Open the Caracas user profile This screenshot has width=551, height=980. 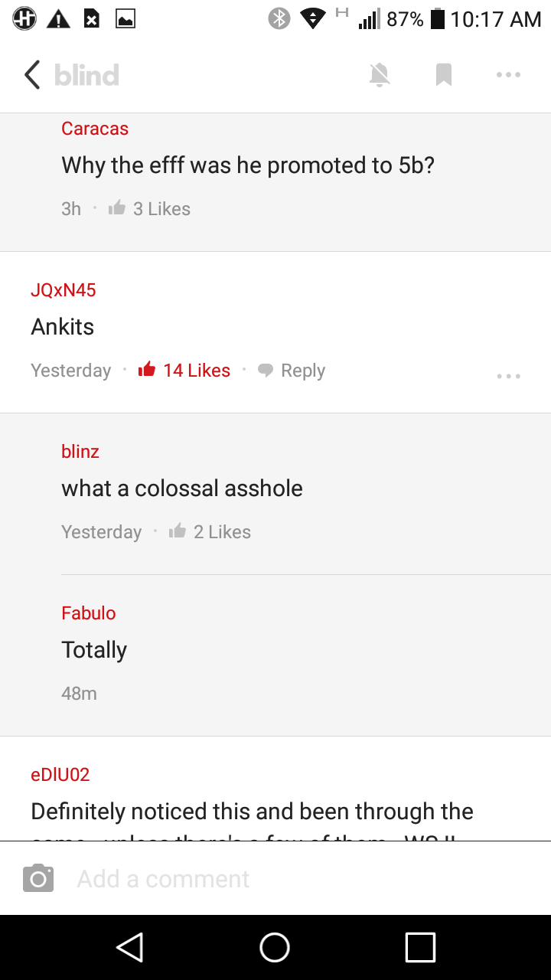pos(95,129)
